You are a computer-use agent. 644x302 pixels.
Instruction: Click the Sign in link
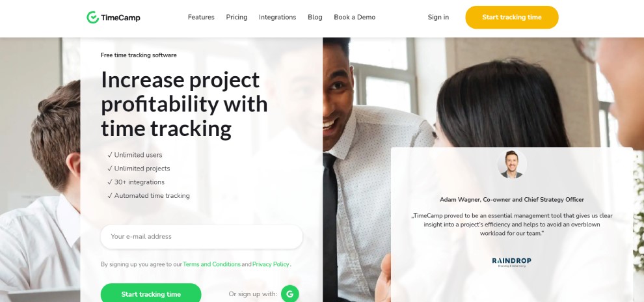438,18
